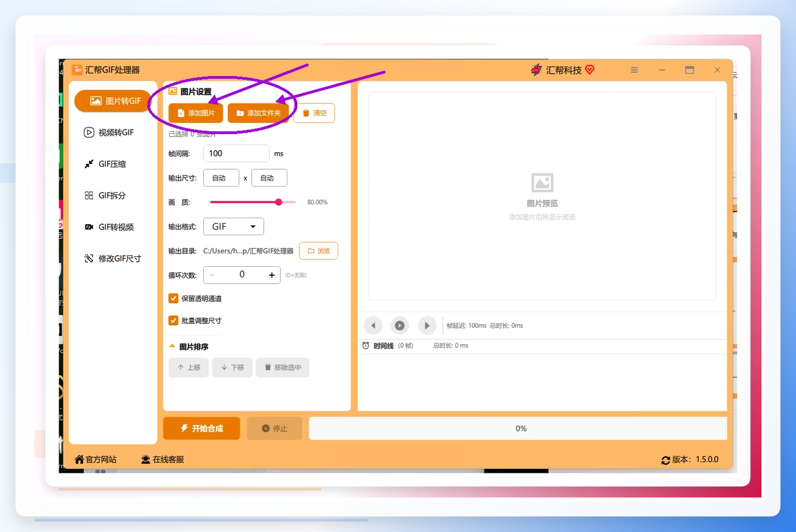
Task: Open the 官方网站 link
Action: [x=95, y=459]
